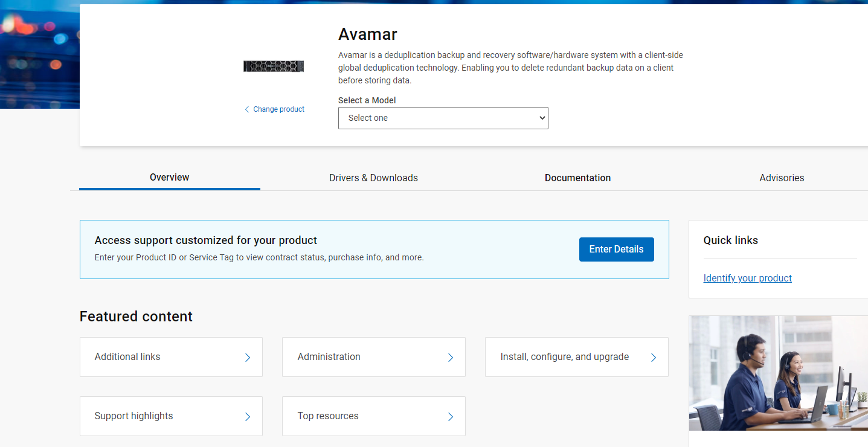Click the Avamar server product image
This screenshot has width=868, height=447.
point(273,66)
